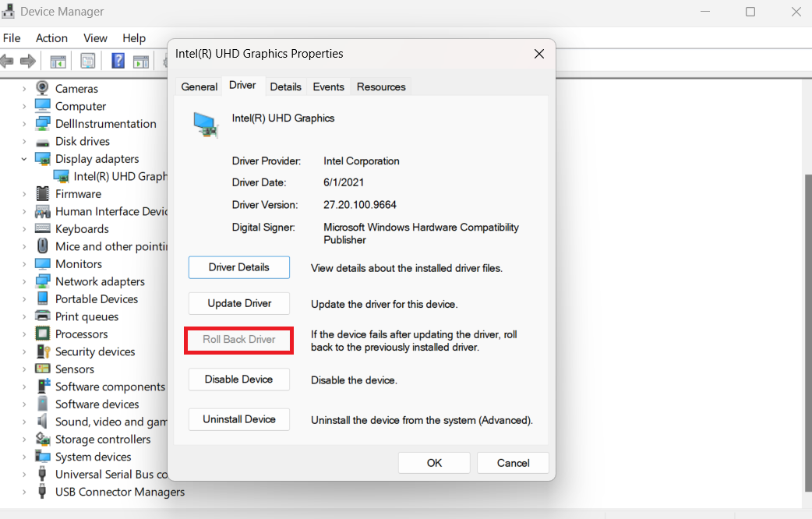The width and height of the screenshot is (812, 519).
Task: Click the Properties toolbar icon
Action: point(88,61)
